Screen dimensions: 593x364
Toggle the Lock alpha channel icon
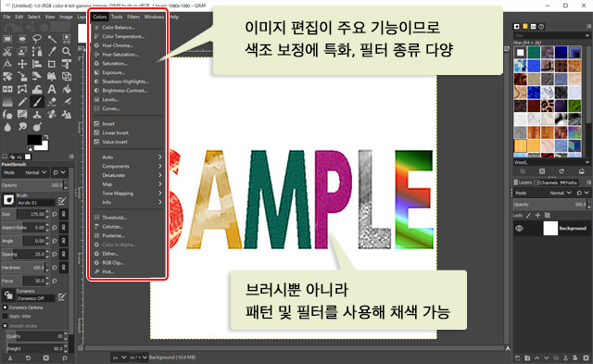point(547,215)
